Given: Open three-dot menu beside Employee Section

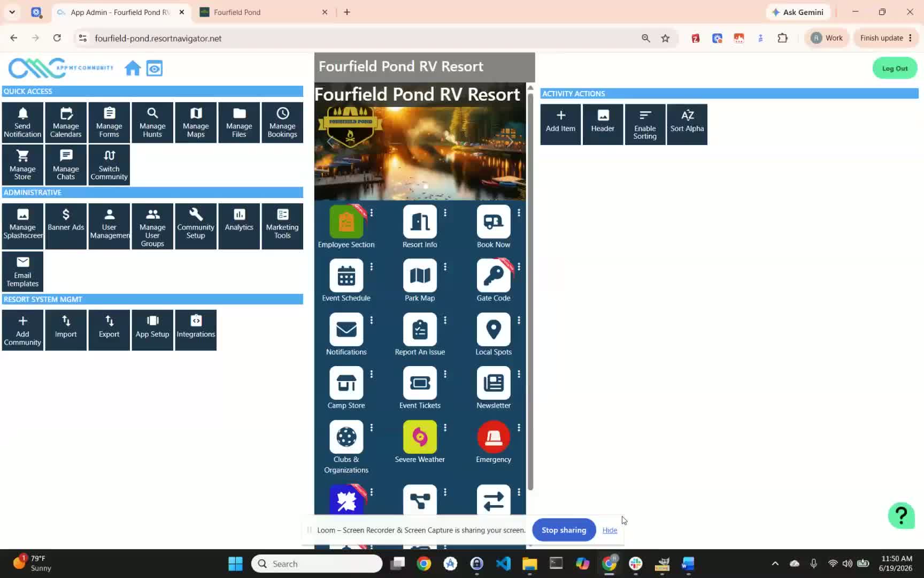Looking at the screenshot, I should point(372,213).
